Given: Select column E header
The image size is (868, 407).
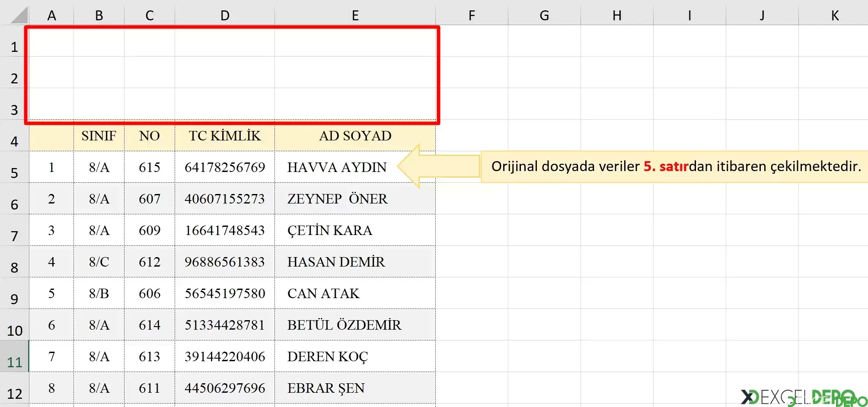Looking at the screenshot, I should (x=355, y=15).
